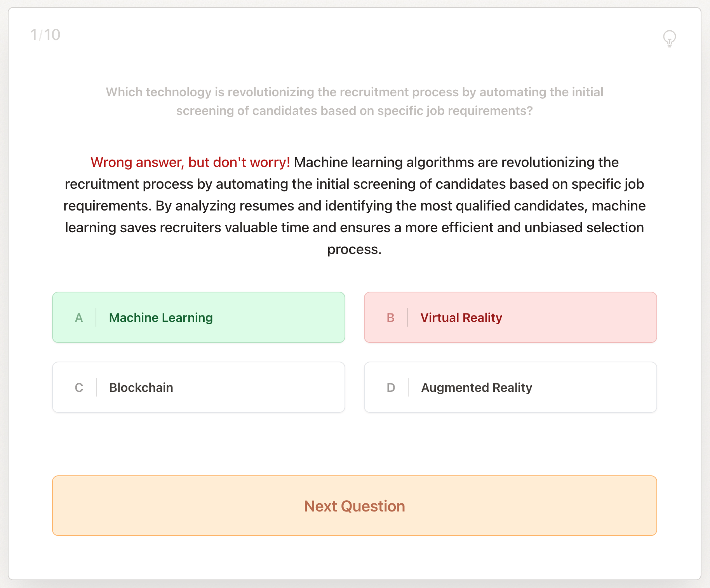The width and height of the screenshot is (710, 588).
Task: Click the Wrong answer explanation text
Action: [x=354, y=205]
